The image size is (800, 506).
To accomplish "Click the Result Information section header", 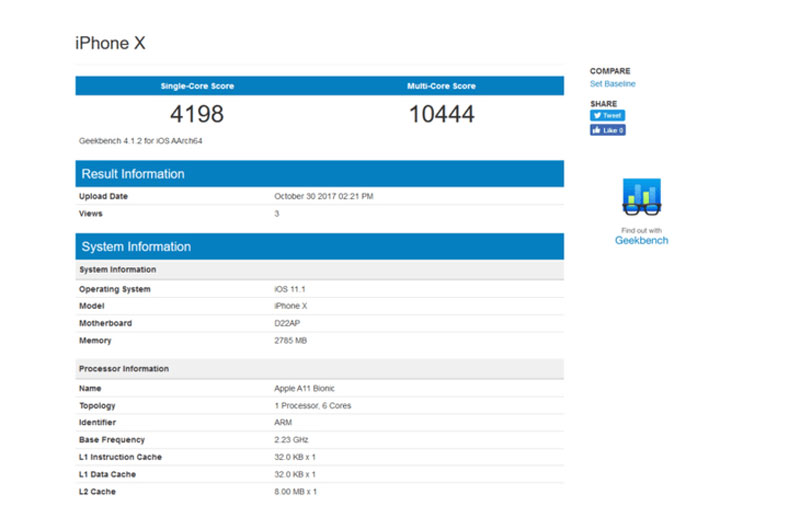I will click(x=133, y=174).
